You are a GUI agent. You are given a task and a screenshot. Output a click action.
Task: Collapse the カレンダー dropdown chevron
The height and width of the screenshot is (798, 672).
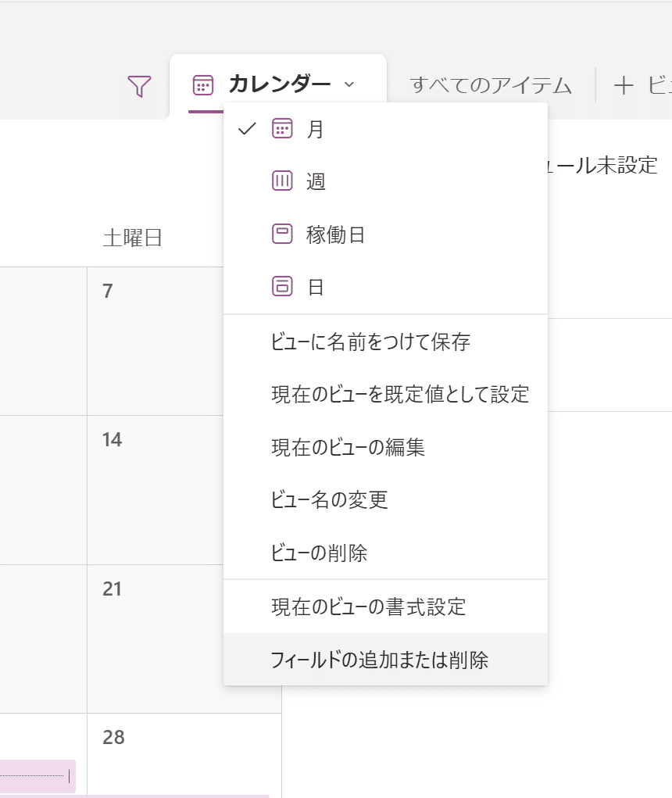click(349, 84)
